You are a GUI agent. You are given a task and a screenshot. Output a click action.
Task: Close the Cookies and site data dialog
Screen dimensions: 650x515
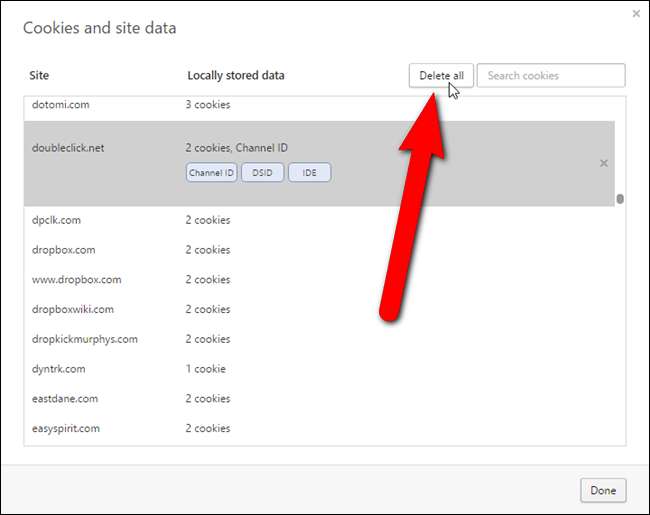pyautogui.click(x=636, y=14)
